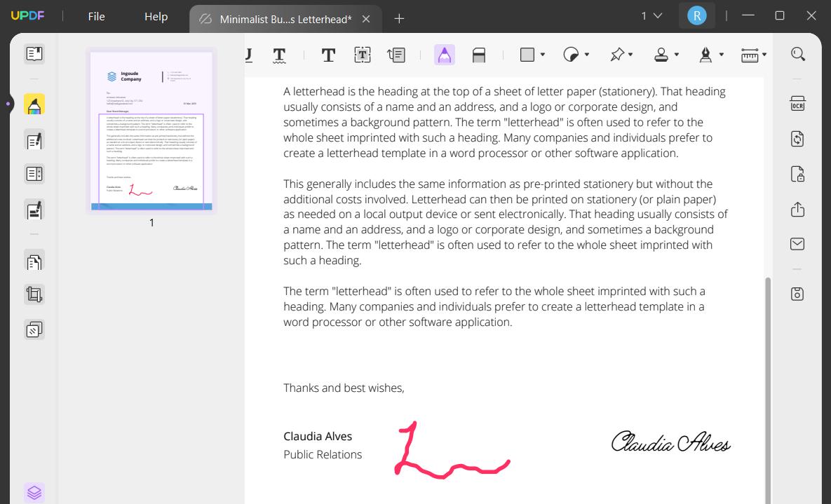The image size is (831, 504).
Task: Click the page 1 thumbnail
Action: [x=151, y=130]
